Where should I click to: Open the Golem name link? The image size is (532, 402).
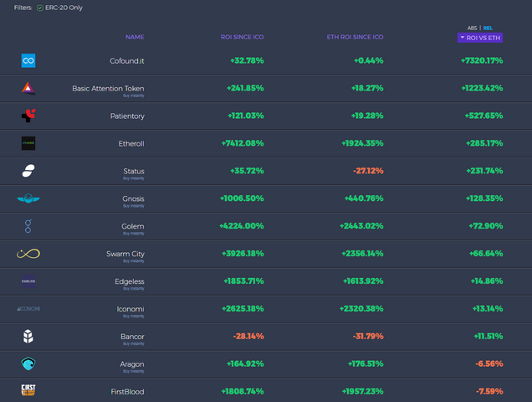click(x=133, y=226)
